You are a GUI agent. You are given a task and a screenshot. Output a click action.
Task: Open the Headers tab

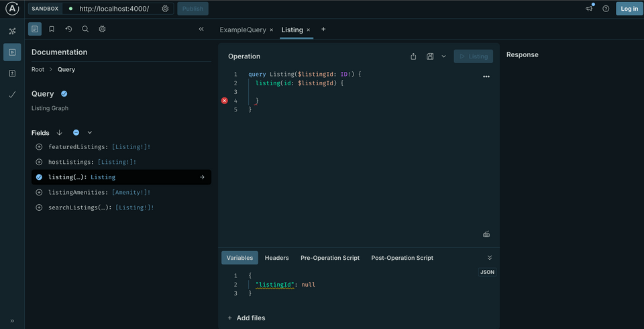tap(277, 258)
